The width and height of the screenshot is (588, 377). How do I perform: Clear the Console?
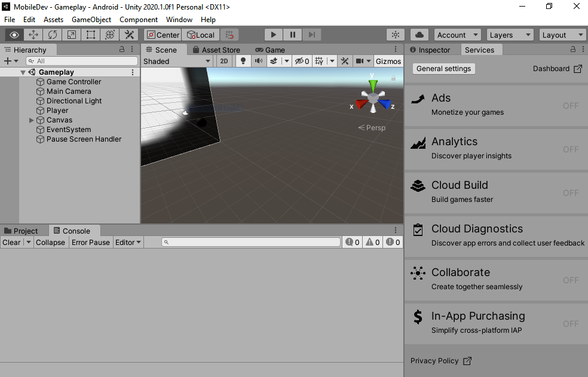[11, 243]
